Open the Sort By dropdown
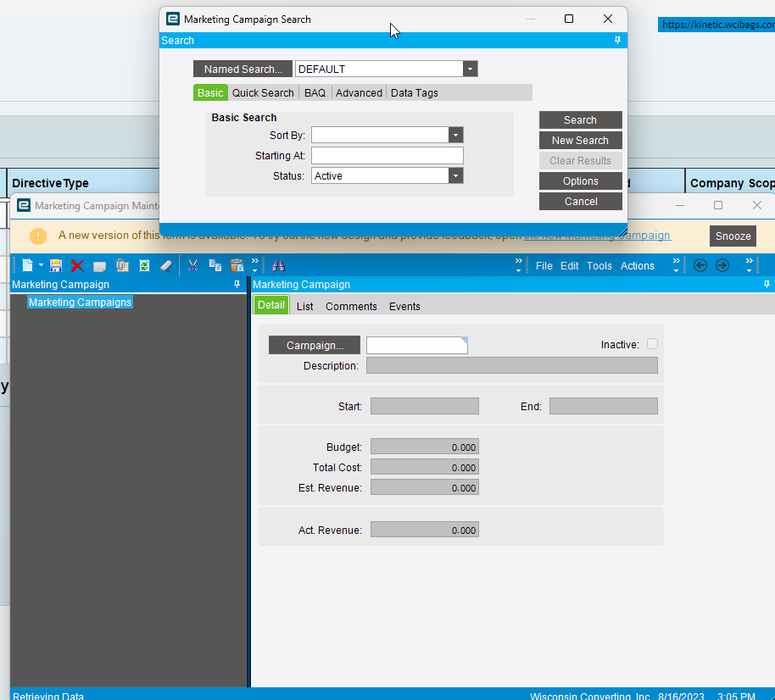The image size is (775, 700). click(x=455, y=135)
